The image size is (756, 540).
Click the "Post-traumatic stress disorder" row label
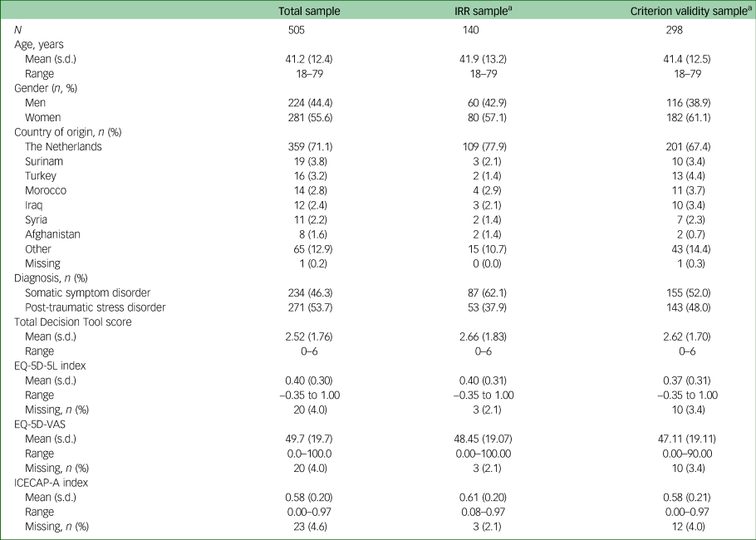(95, 307)
